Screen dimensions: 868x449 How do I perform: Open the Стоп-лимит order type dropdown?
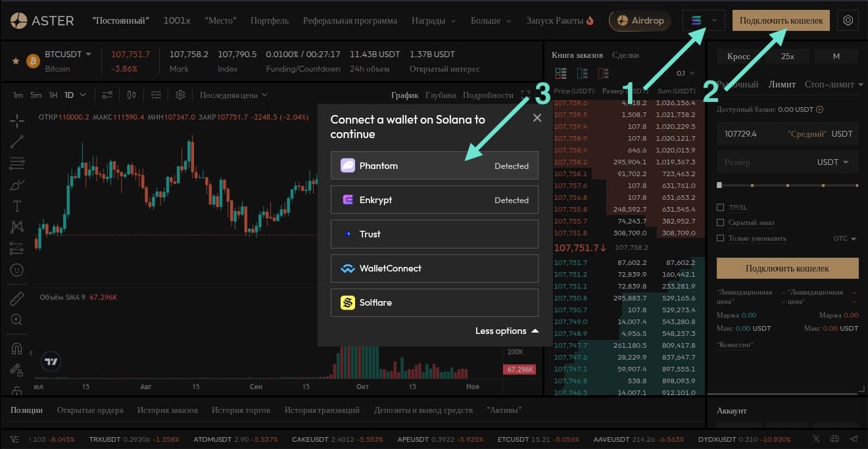834,84
